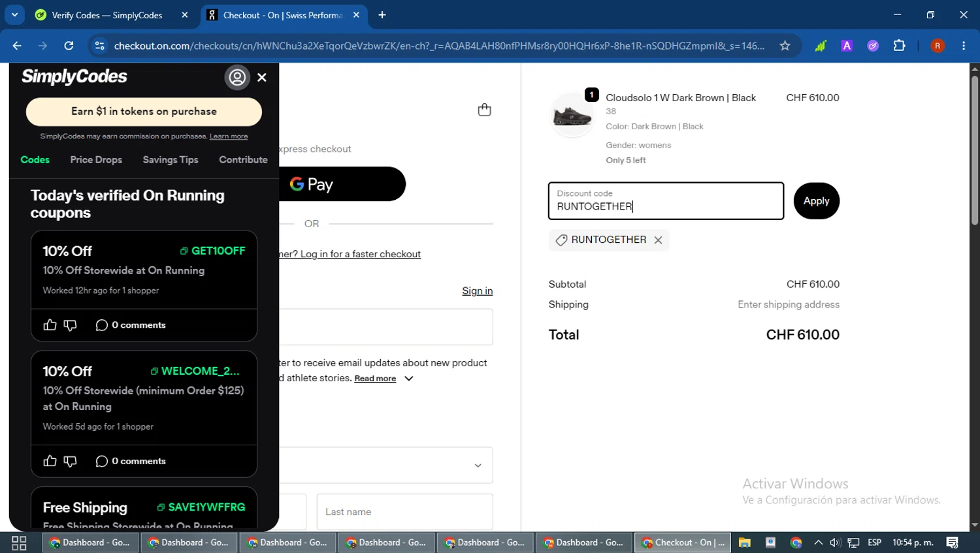Image resolution: width=980 pixels, height=553 pixels.
Task: Reload the checkout page
Action: click(69, 46)
